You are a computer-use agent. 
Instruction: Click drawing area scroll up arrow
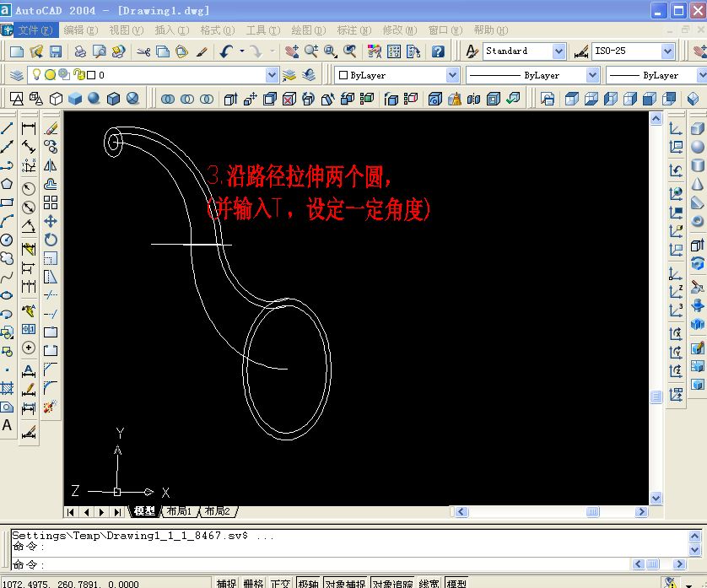pos(656,119)
